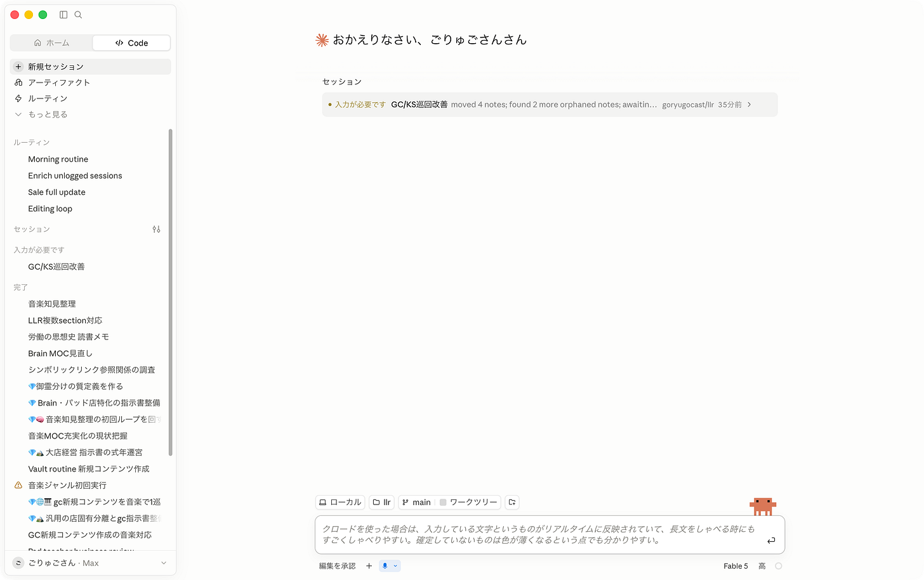Switch to the Code tab
This screenshot has width=924, height=580.
[x=131, y=43]
